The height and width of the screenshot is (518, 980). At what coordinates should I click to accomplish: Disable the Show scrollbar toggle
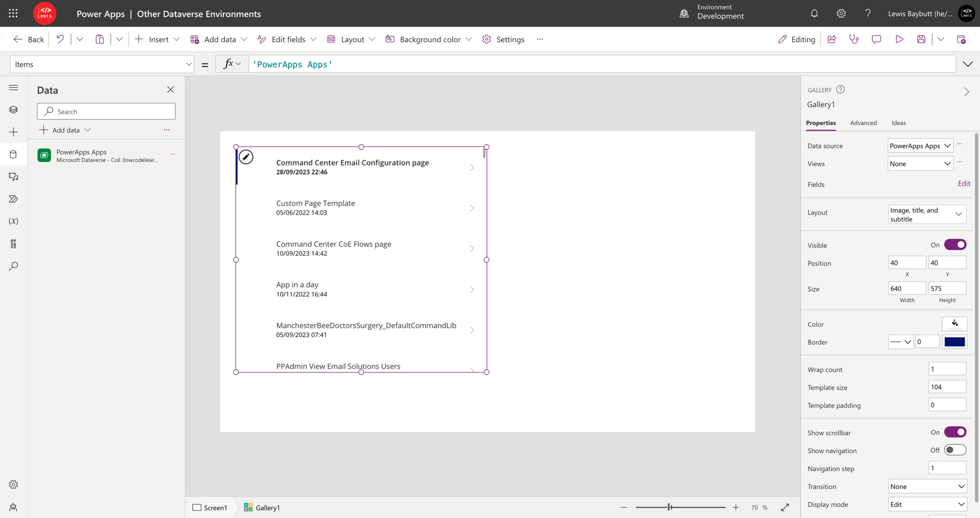click(x=955, y=432)
